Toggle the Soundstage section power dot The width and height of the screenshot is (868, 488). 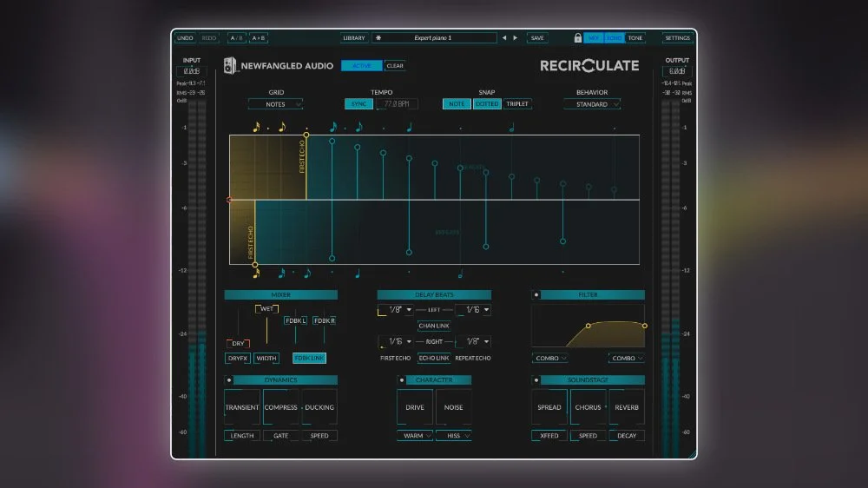(536, 380)
